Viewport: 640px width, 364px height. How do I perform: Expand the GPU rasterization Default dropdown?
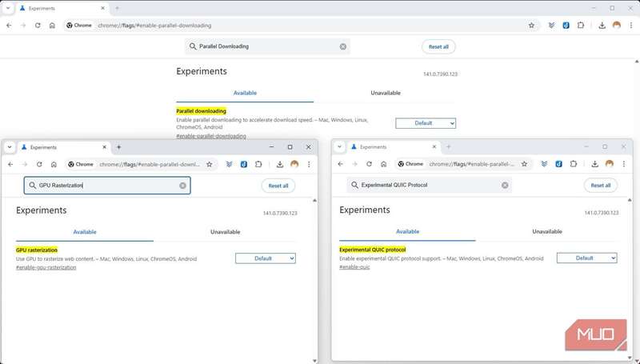265,258
